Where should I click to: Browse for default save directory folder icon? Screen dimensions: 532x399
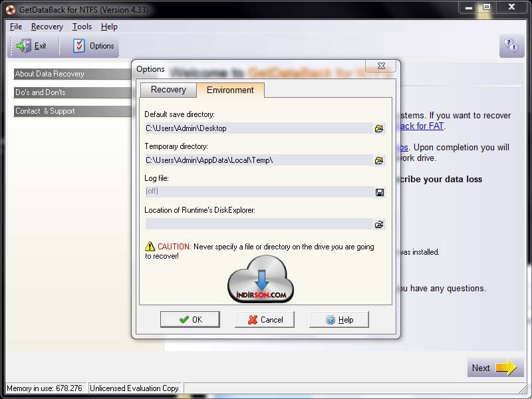(x=379, y=128)
